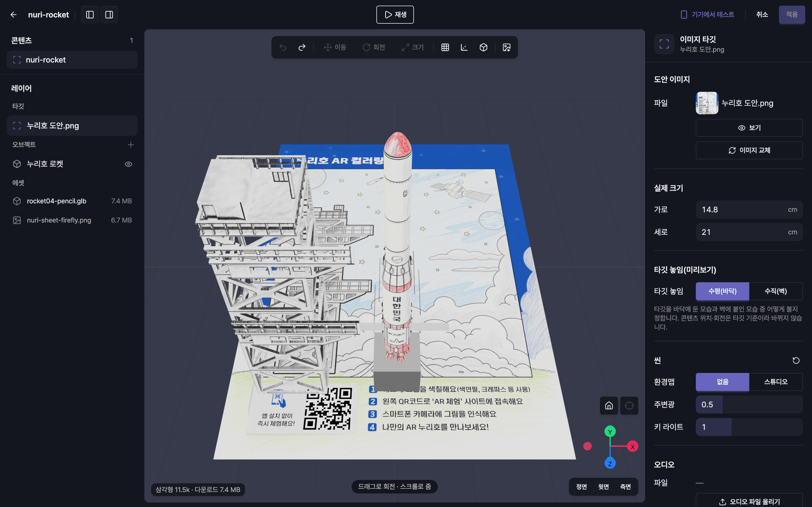Adjust the 주변광 slider
This screenshot has width=812, height=507.
pyautogui.click(x=749, y=404)
